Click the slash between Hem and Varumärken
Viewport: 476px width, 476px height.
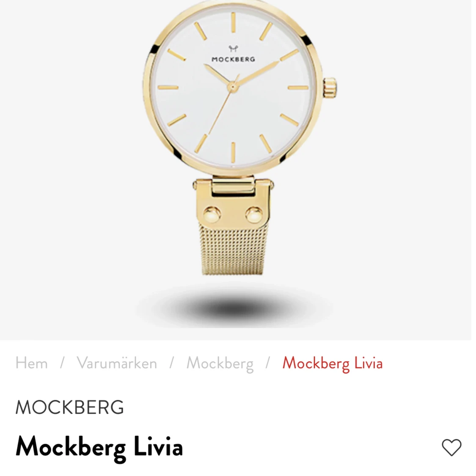(x=62, y=363)
